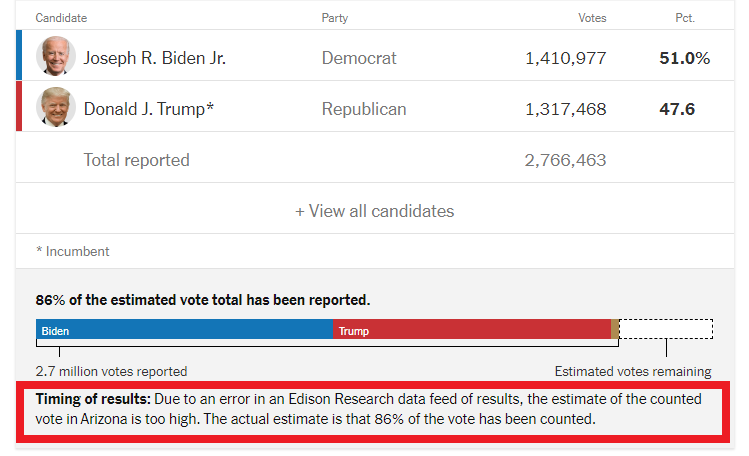Screen dimensions: 749x456
Task: Expand the View all candidates list
Action: 374,211
